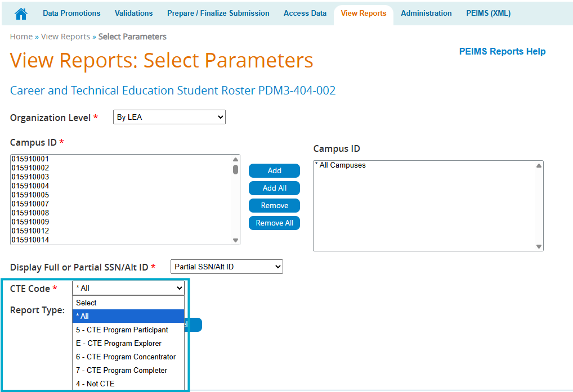Screen dimensions: 573x392
Task: Click the Add button
Action: (274, 170)
